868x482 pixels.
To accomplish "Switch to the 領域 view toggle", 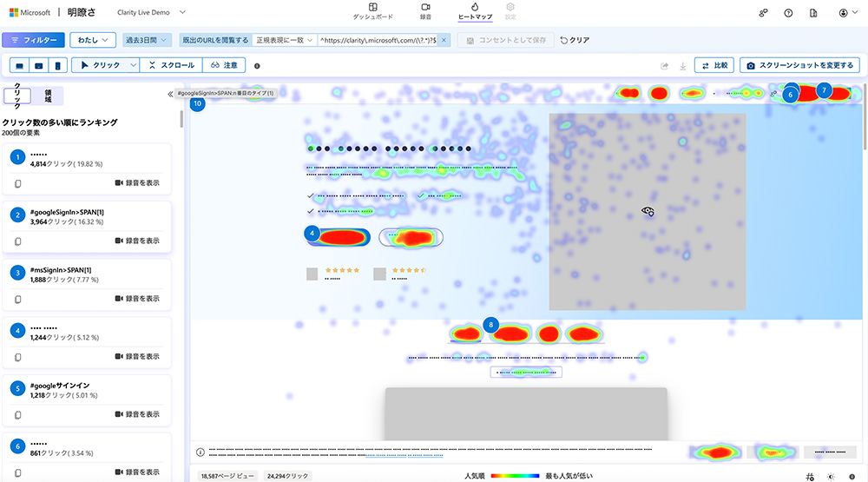I will [x=48, y=96].
